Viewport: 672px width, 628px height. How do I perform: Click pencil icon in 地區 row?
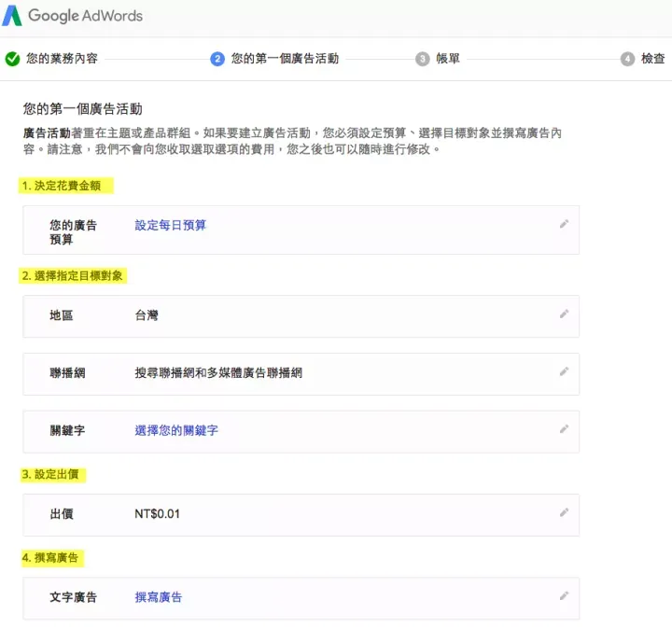(564, 314)
